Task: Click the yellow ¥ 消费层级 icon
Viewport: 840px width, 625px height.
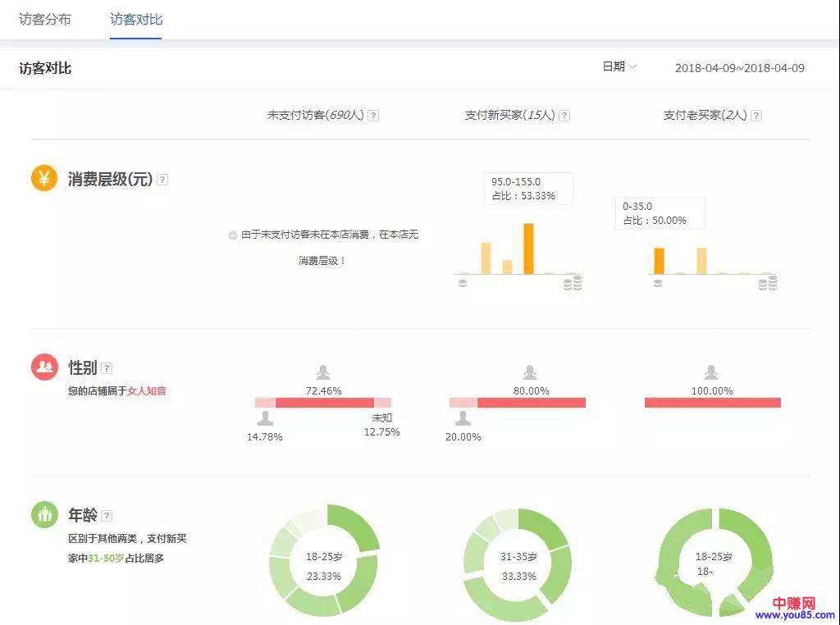Action: pyautogui.click(x=44, y=178)
